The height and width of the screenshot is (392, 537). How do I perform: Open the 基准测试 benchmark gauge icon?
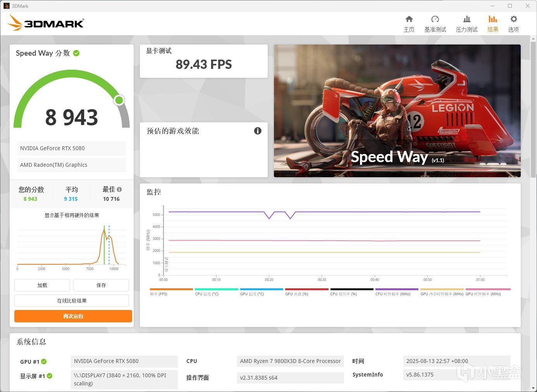(x=435, y=19)
